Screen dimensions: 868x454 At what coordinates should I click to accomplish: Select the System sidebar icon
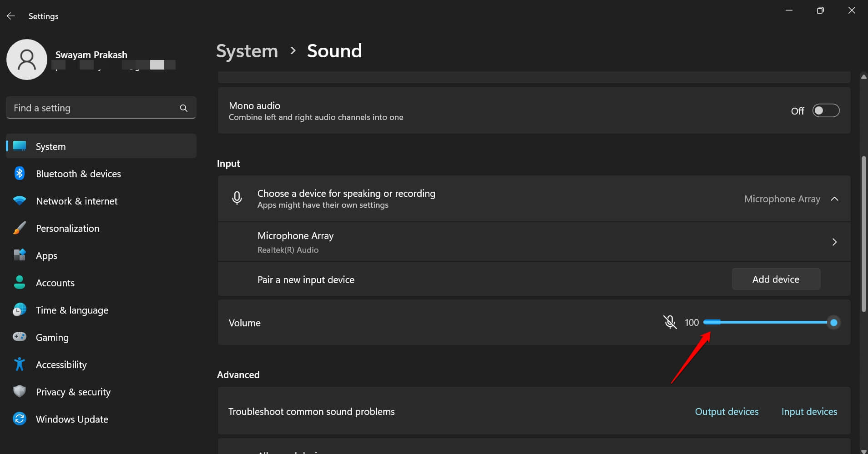pos(19,146)
